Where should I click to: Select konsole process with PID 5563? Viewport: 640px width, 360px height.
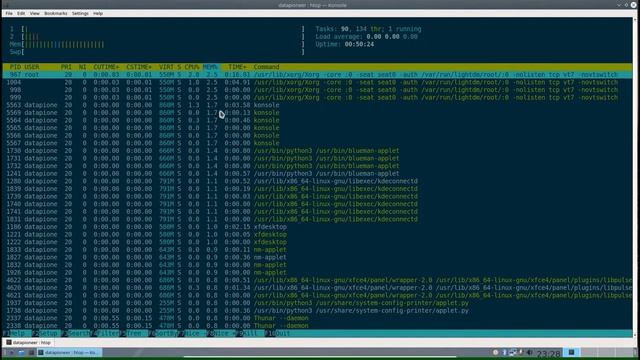318,105
